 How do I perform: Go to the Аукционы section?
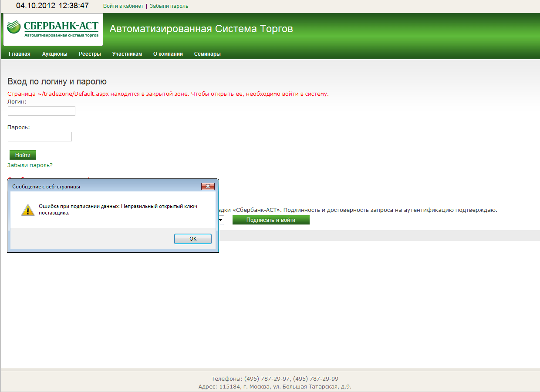[x=55, y=54]
